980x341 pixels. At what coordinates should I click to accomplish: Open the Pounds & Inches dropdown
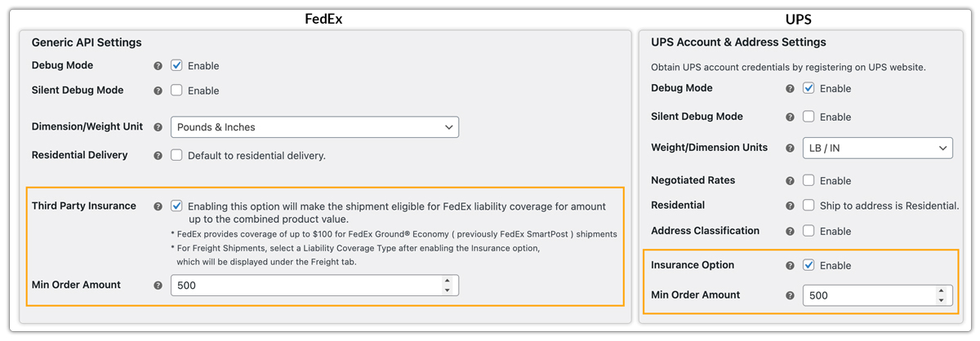314,127
